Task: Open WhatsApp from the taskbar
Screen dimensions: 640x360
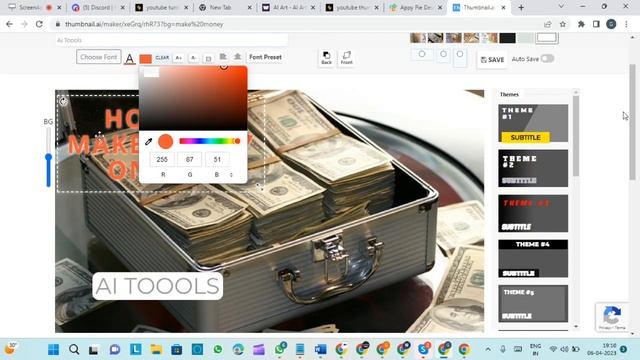Action: (x=218, y=349)
